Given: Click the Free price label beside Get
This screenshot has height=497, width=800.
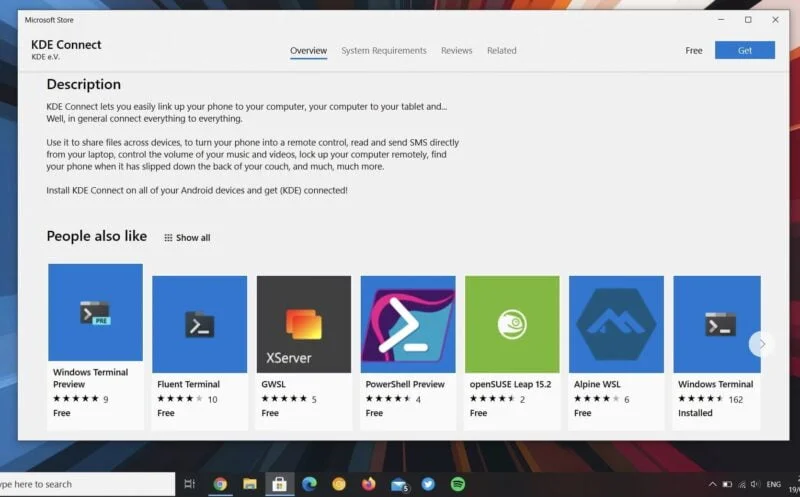Looking at the screenshot, I should click(x=693, y=51).
